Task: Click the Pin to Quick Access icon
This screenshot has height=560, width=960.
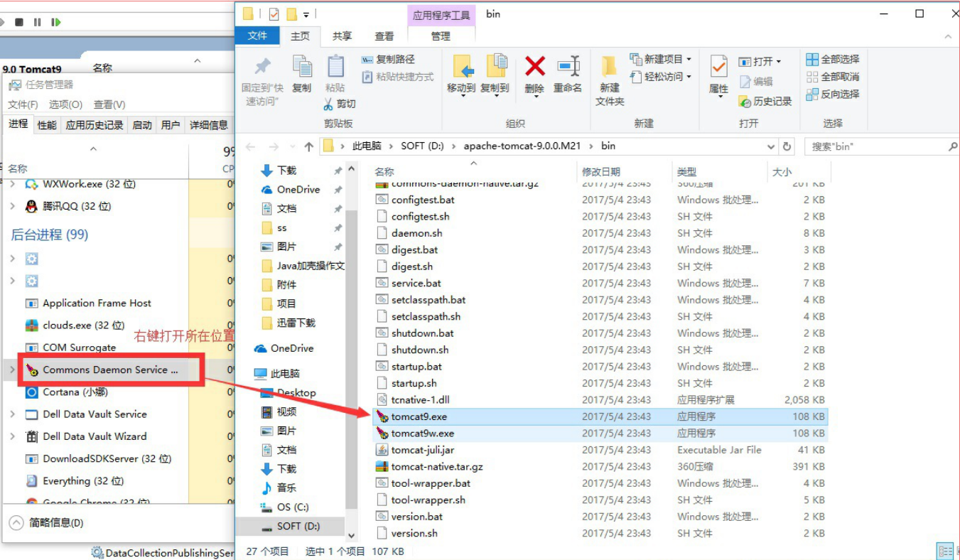Action: (x=262, y=67)
